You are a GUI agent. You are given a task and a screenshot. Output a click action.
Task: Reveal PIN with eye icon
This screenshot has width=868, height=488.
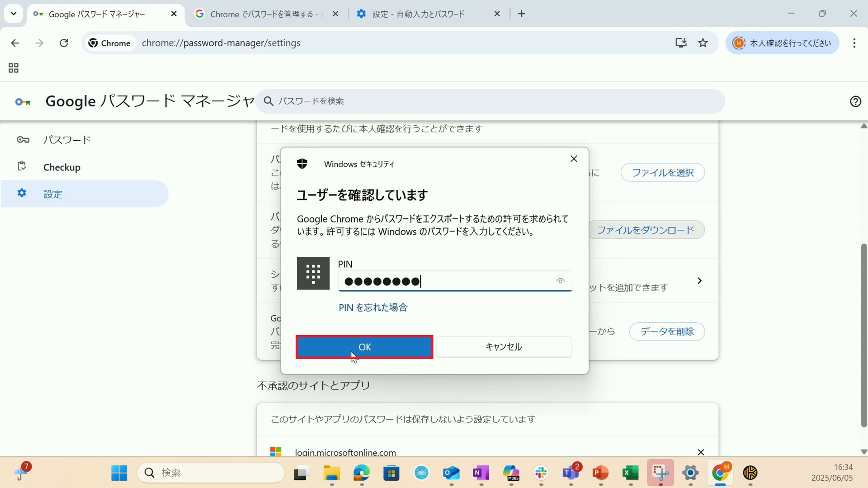pos(560,281)
